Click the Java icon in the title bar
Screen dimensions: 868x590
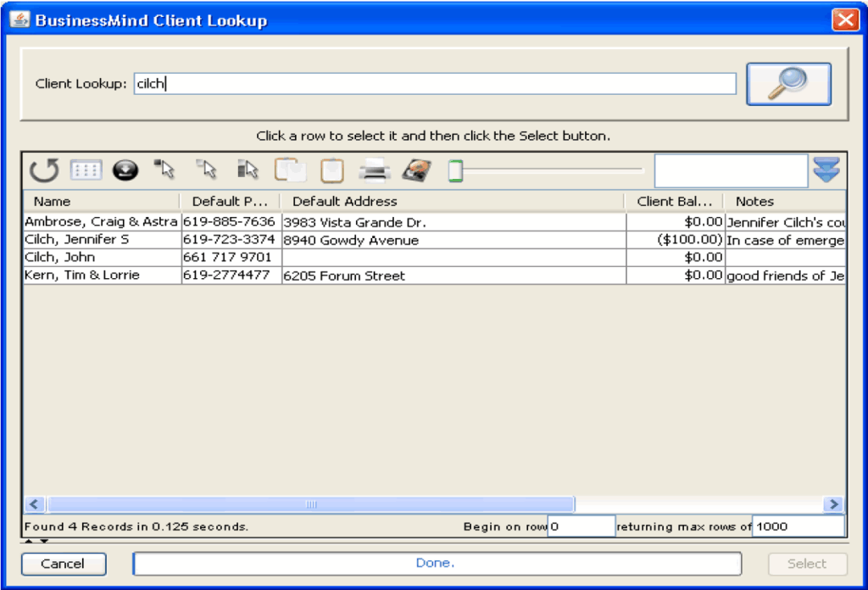point(20,20)
